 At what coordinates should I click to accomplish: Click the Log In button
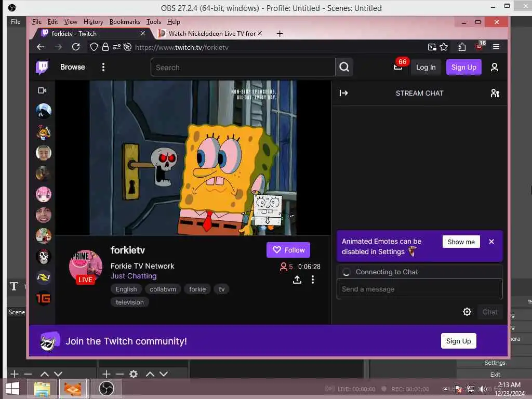pos(426,67)
